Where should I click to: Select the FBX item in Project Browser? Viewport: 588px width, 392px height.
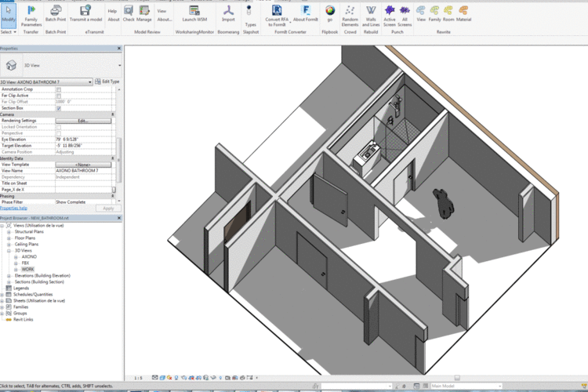click(x=25, y=263)
